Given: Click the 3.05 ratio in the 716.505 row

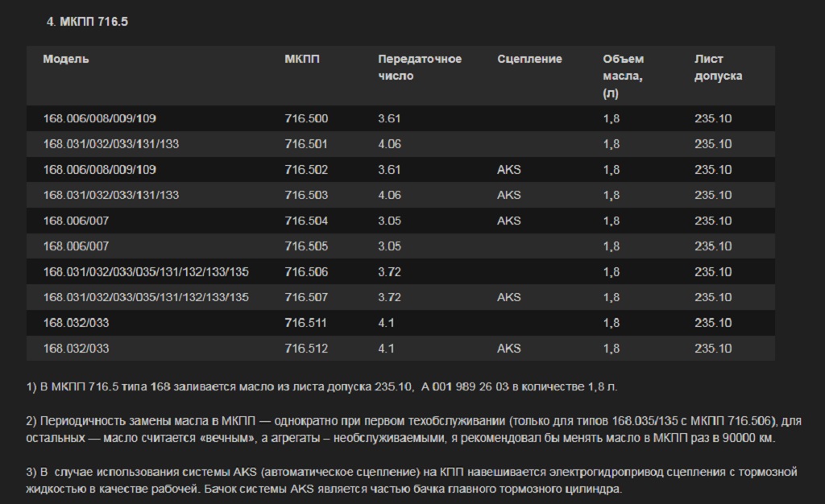Looking at the screenshot, I should (x=389, y=246).
